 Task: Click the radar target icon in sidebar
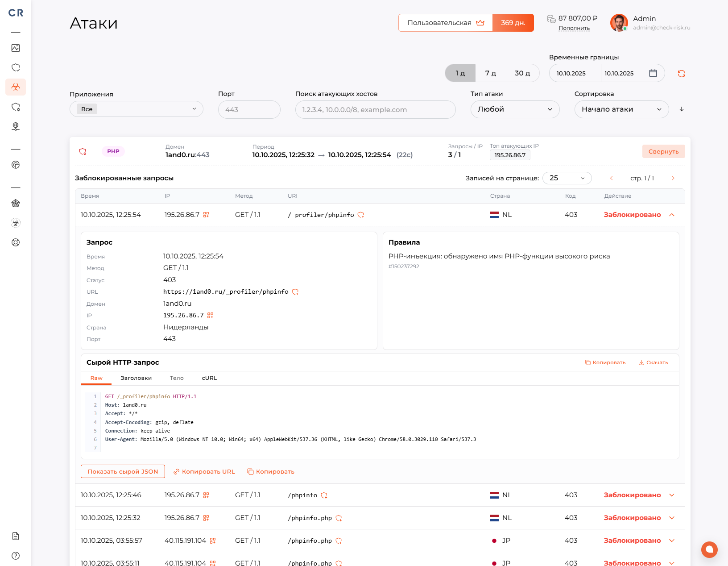click(16, 165)
